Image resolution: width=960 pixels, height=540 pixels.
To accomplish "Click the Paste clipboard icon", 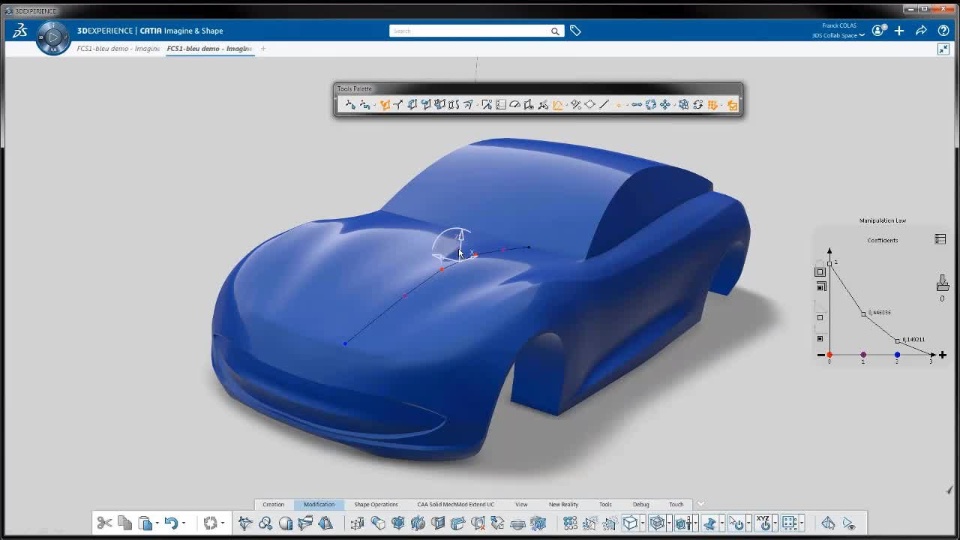I will click(x=145, y=523).
